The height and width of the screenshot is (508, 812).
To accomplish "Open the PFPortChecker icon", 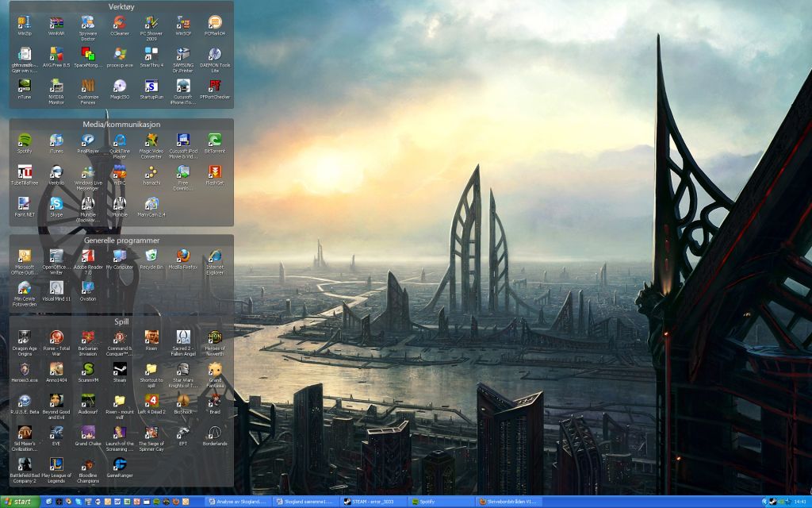I will [215, 89].
